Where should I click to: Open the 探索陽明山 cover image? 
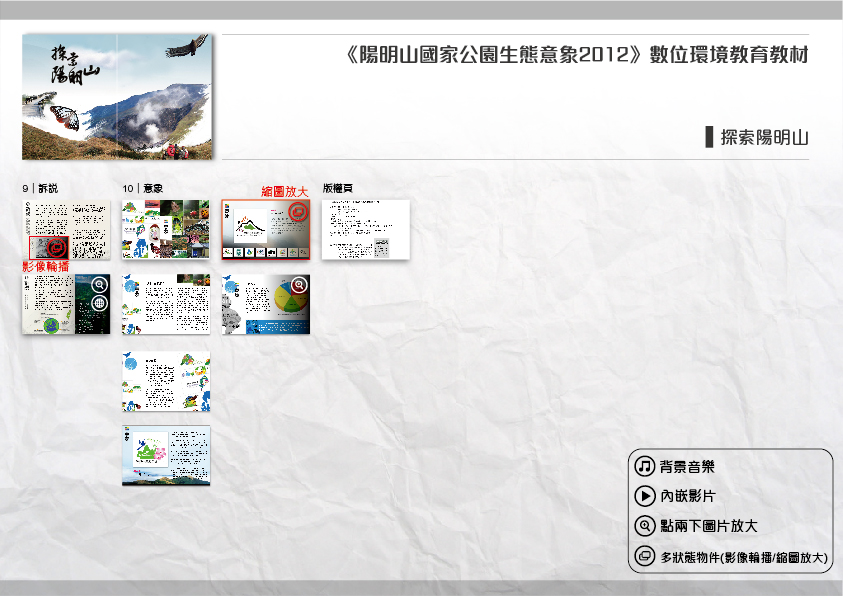click(117, 96)
